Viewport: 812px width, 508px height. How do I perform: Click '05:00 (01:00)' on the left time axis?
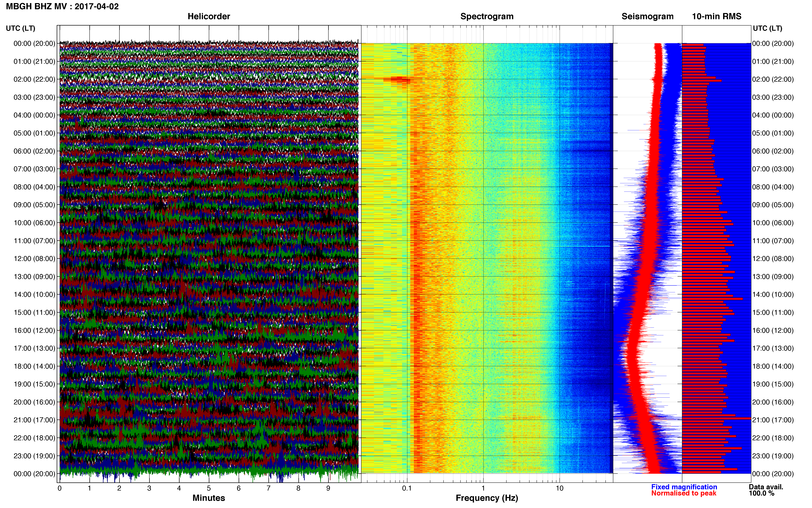[34, 133]
